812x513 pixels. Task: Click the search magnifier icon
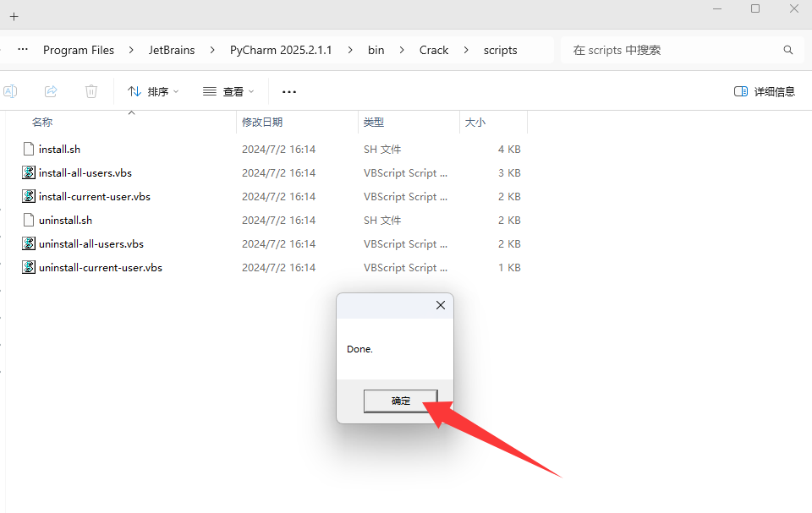(788, 50)
